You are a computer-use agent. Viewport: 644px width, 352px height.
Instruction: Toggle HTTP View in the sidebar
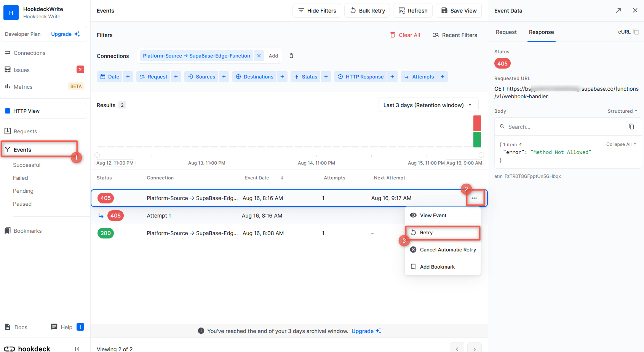[x=44, y=111]
